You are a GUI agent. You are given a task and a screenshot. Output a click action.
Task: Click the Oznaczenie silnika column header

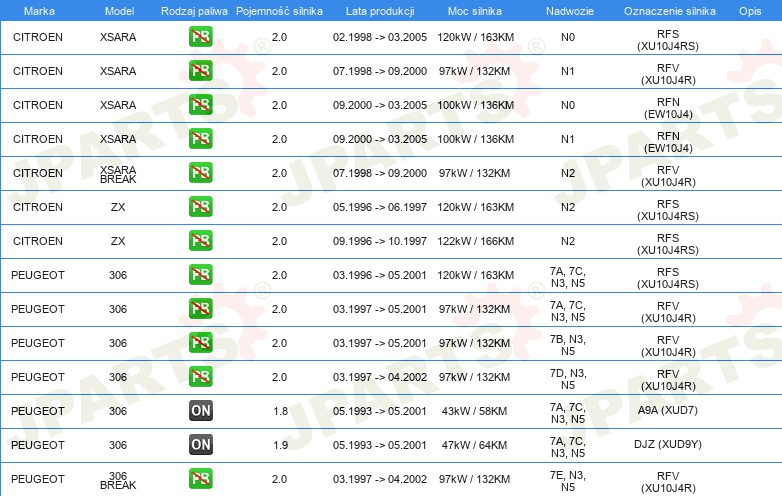coord(669,11)
